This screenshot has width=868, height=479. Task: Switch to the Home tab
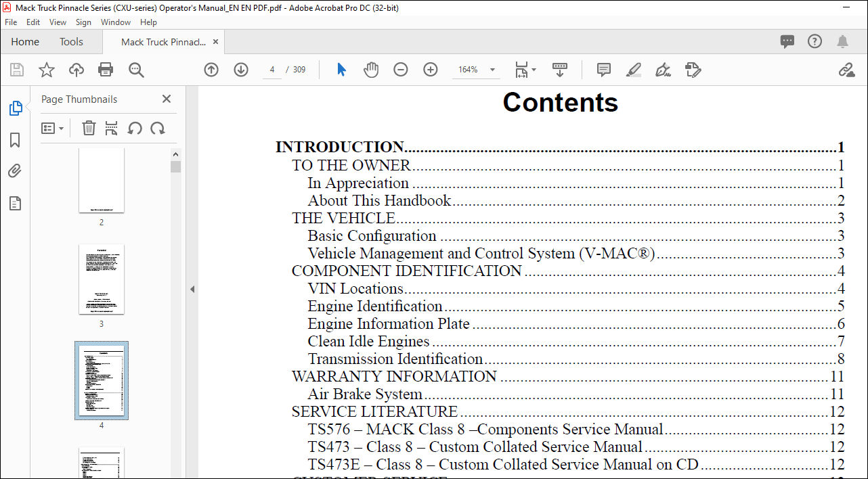tap(25, 41)
